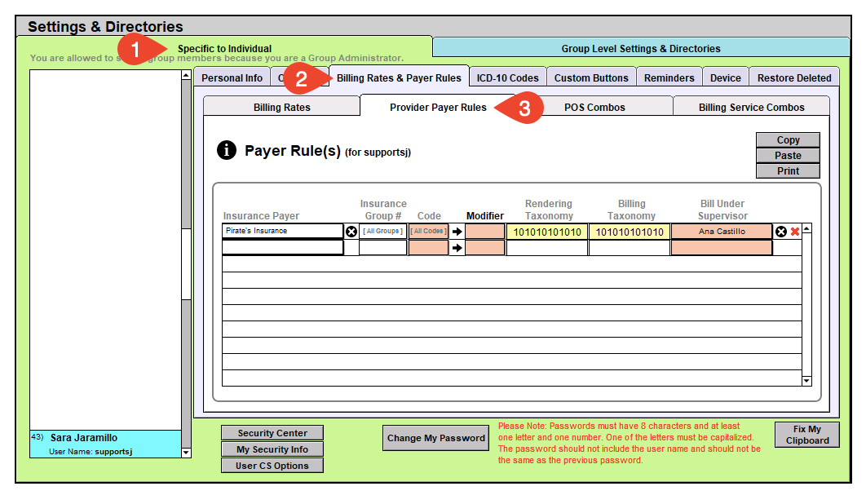Open the ICD-10 Codes tab

point(507,77)
